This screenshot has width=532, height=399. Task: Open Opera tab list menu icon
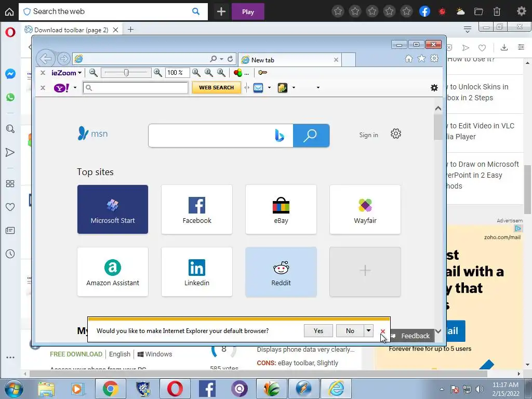pos(468,30)
